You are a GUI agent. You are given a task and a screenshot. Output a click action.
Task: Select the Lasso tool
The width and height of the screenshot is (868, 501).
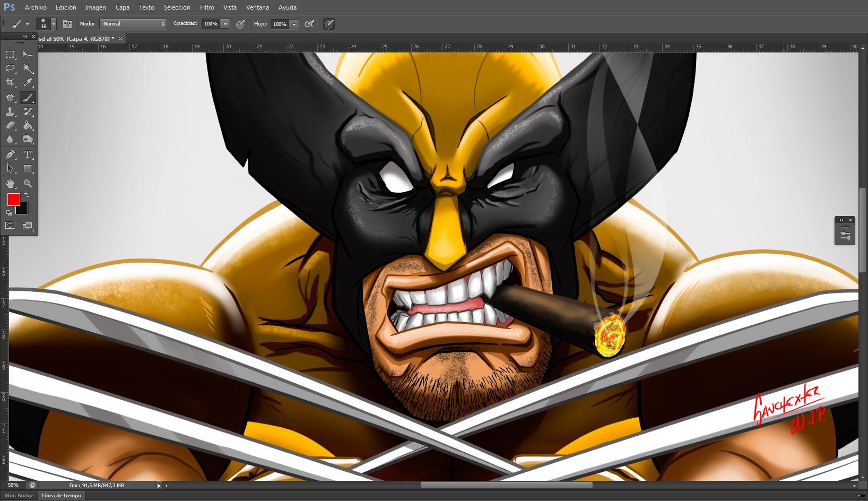tap(10, 68)
